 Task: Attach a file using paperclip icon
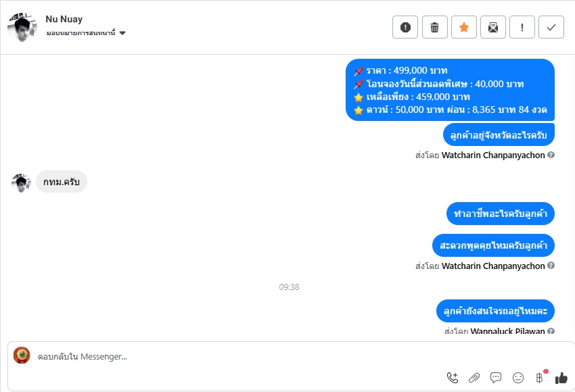point(474,378)
